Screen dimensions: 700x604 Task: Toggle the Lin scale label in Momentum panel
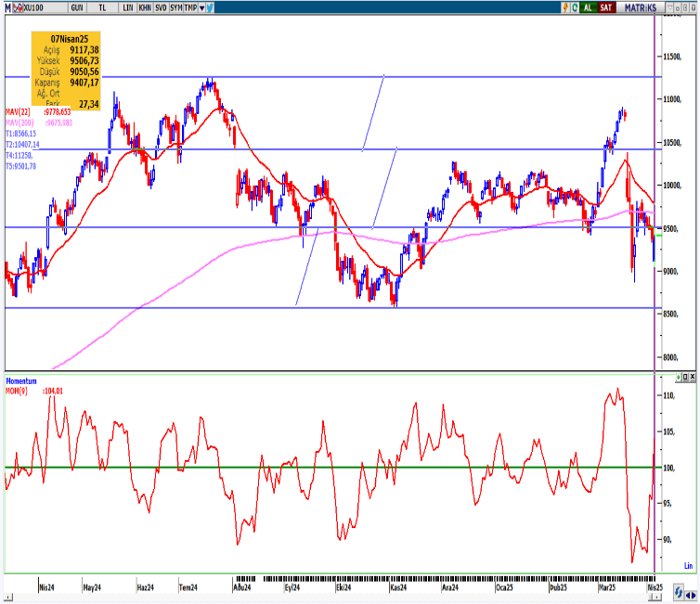tap(688, 566)
